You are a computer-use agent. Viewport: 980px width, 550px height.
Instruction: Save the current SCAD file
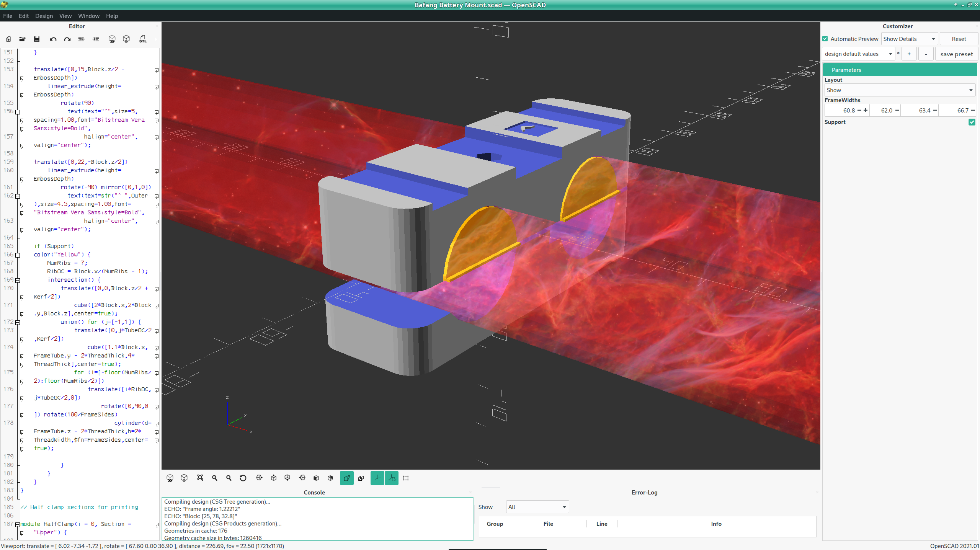[x=37, y=39]
